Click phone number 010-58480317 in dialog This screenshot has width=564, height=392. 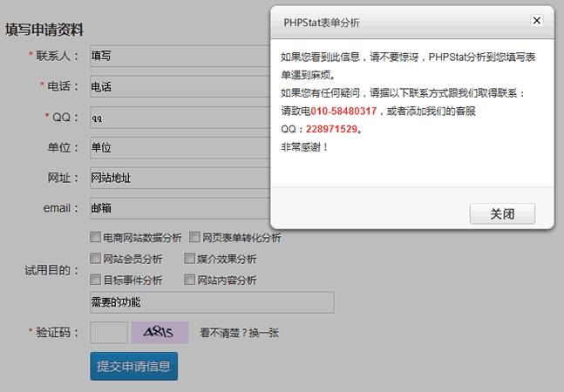(343, 111)
